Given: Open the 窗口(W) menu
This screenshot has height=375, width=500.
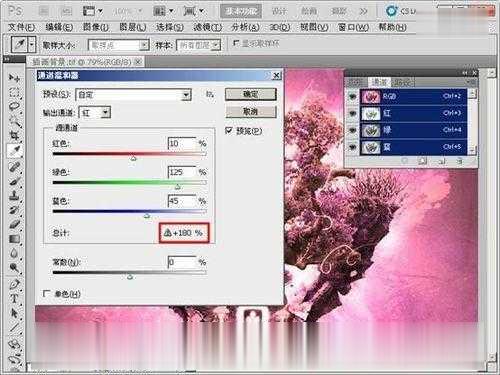Looking at the screenshot, I should (353, 27).
